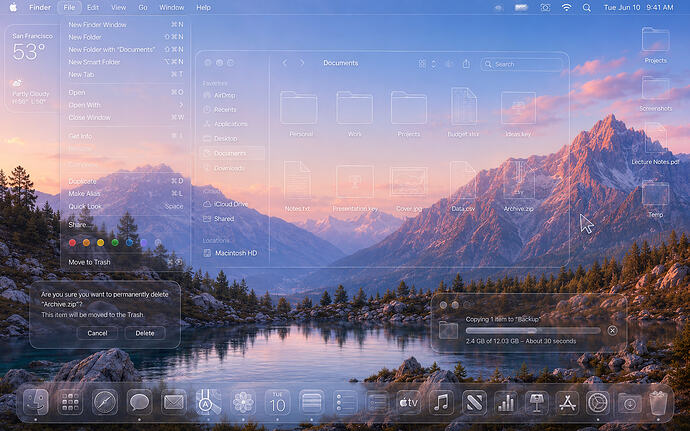The width and height of the screenshot is (690, 431).
Task: Go back in Finder navigation
Action: point(285,63)
